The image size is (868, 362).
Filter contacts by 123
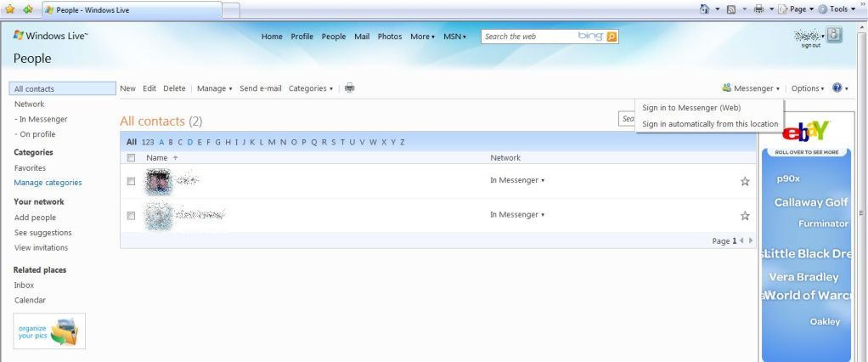[148, 142]
